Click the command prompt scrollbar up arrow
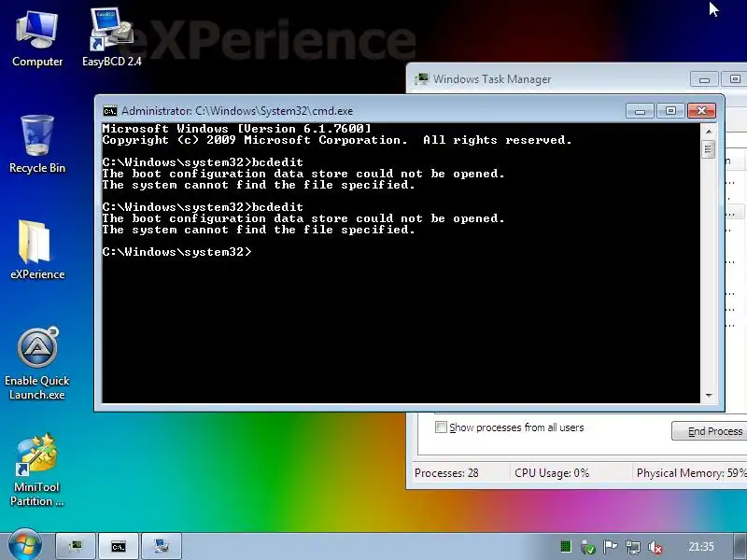 click(x=709, y=132)
